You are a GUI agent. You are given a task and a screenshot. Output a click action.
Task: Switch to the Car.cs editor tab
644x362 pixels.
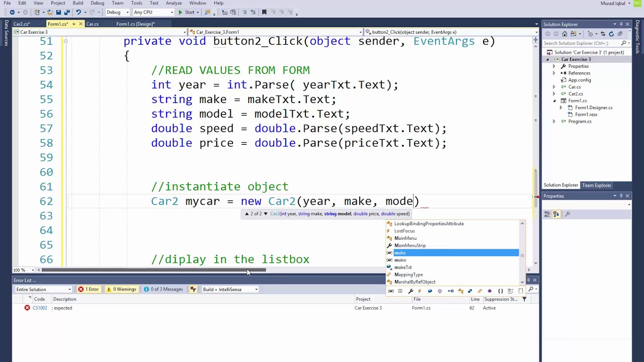[x=92, y=24]
